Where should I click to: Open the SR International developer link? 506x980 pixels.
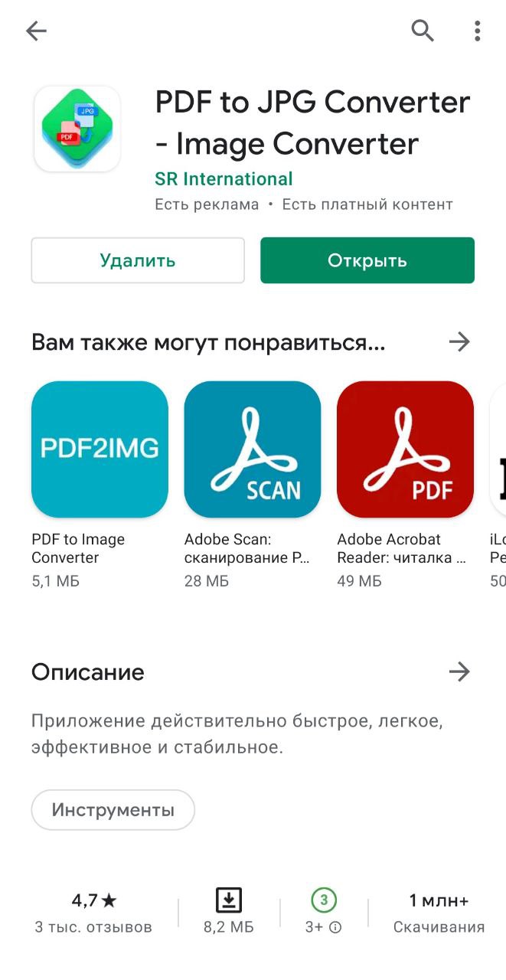[224, 179]
